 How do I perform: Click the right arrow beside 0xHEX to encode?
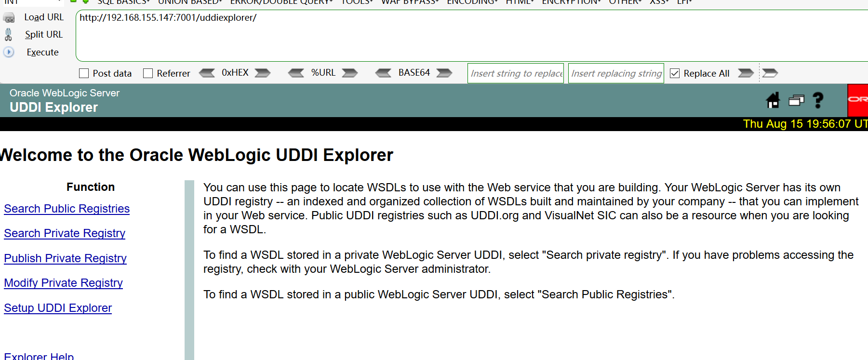pos(263,73)
